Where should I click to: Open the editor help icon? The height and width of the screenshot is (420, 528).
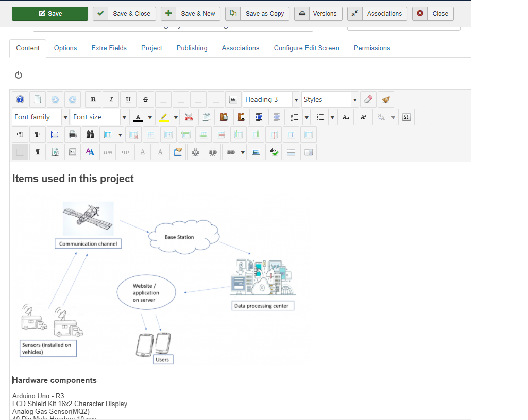(20, 100)
